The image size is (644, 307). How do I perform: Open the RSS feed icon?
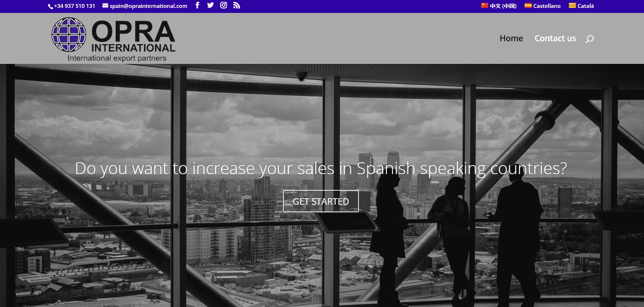point(237,5)
